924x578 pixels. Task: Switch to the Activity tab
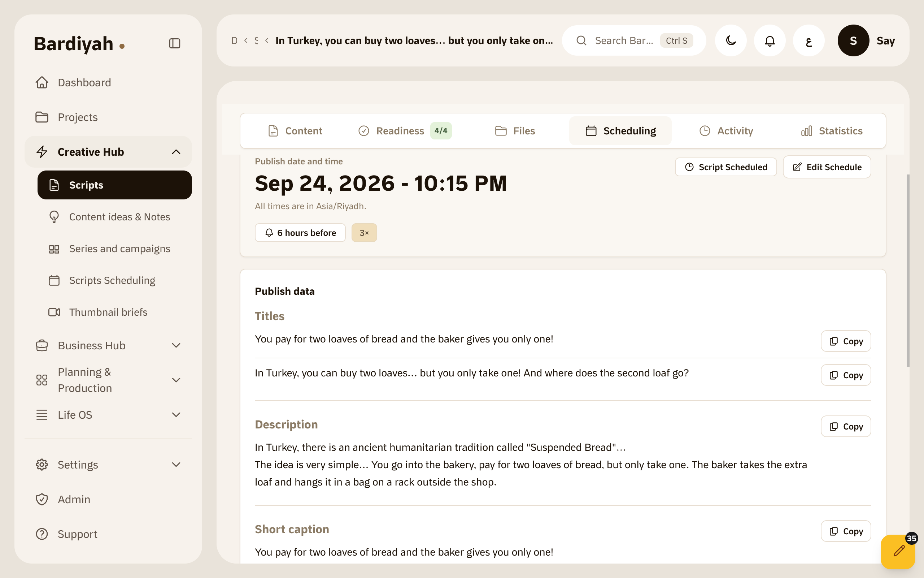[726, 131]
